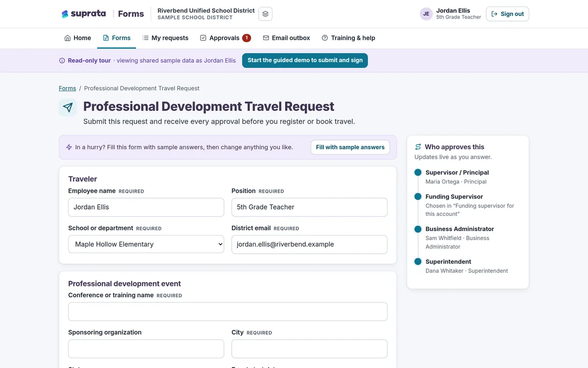Open the Approvals tab

225,38
